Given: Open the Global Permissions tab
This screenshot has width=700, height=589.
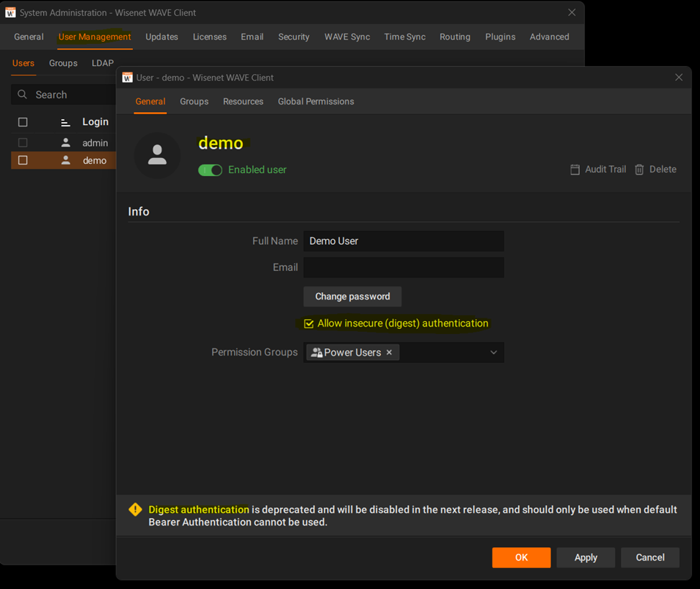Looking at the screenshot, I should [316, 101].
